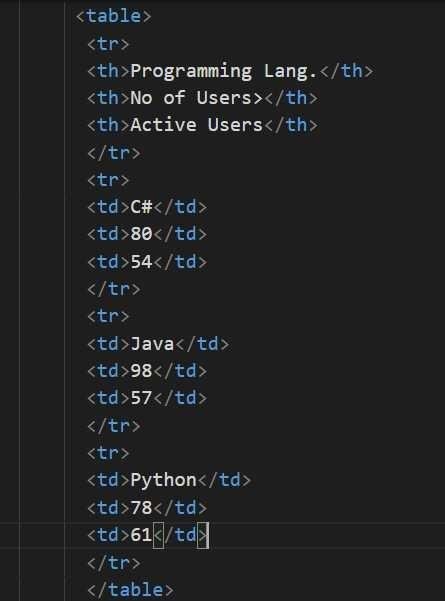Place cursor on the value 78
This screenshot has width=445, height=601.
[141, 508]
